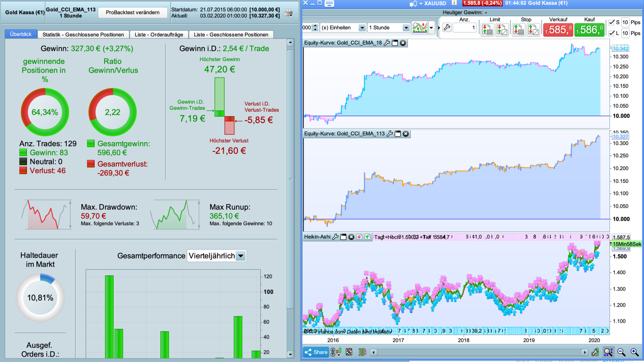Expand the 1 Stunde timeframe dropdown
Image resolution: width=644 pixels, height=362 pixels.
[x=406, y=28]
